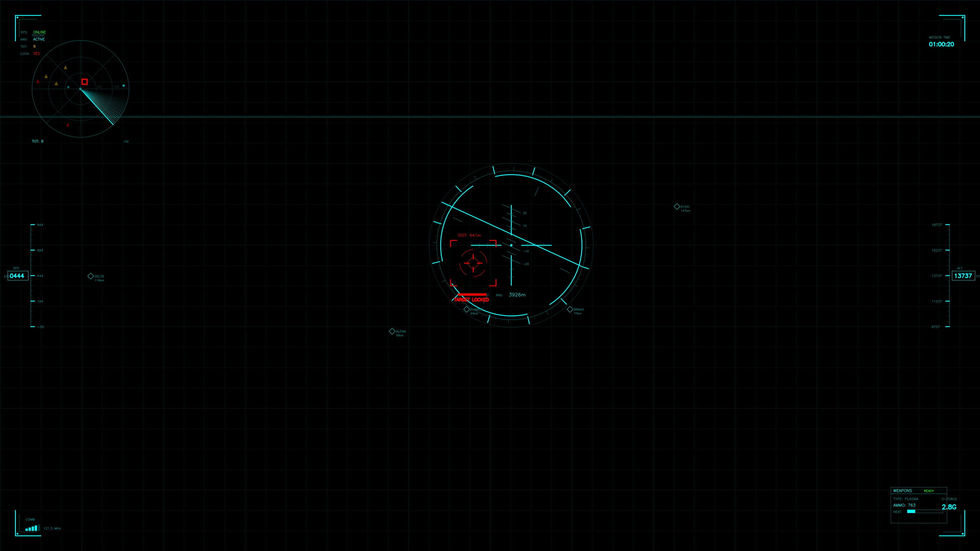This screenshot has width=980, height=551.
Task: Click the READY weapons status label
Action: coord(929,491)
